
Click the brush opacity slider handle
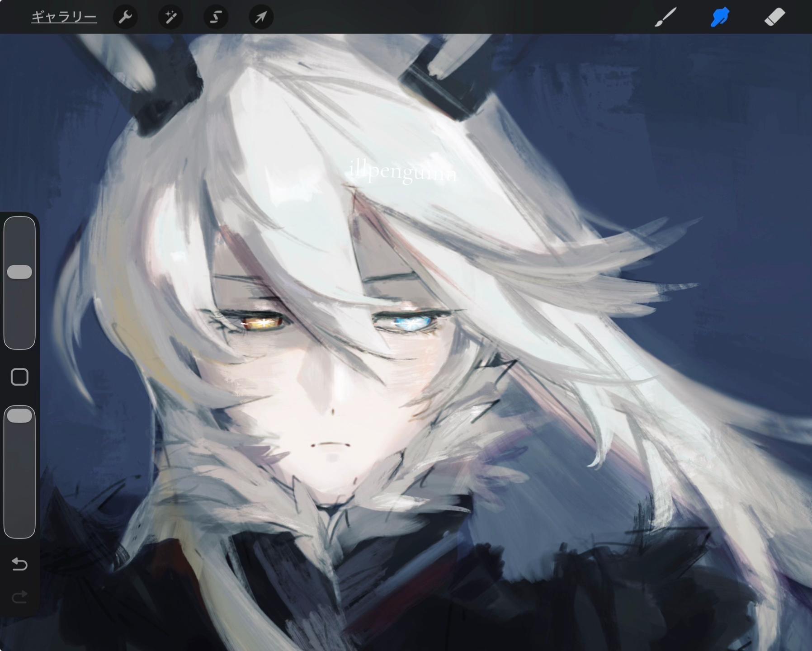point(19,415)
